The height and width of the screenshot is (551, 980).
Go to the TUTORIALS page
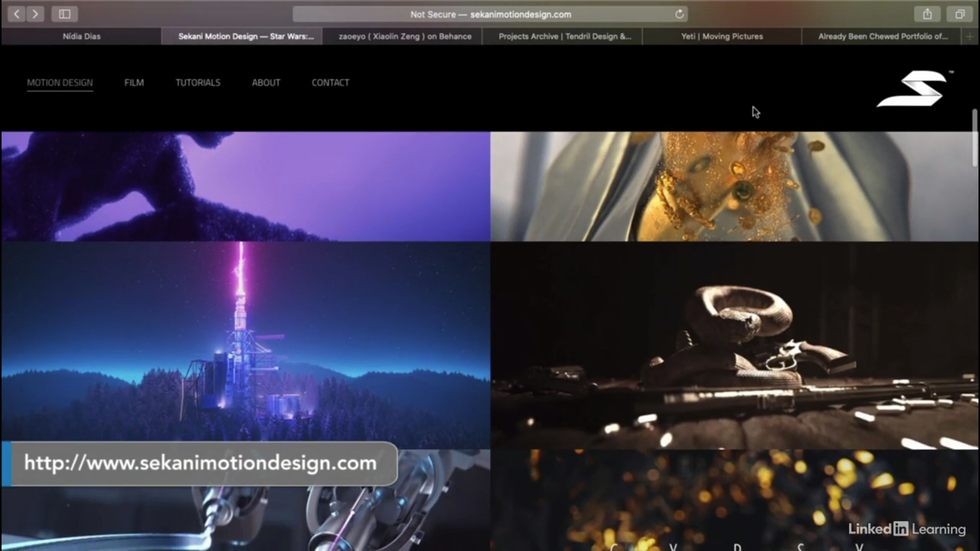pyautogui.click(x=198, y=82)
